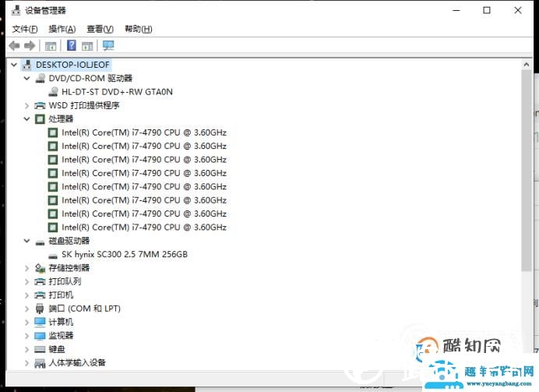Maximize the 设备管理器 window
Image resolution: width=539 pixels, height=392 pixels.
(x=487, y=11)
